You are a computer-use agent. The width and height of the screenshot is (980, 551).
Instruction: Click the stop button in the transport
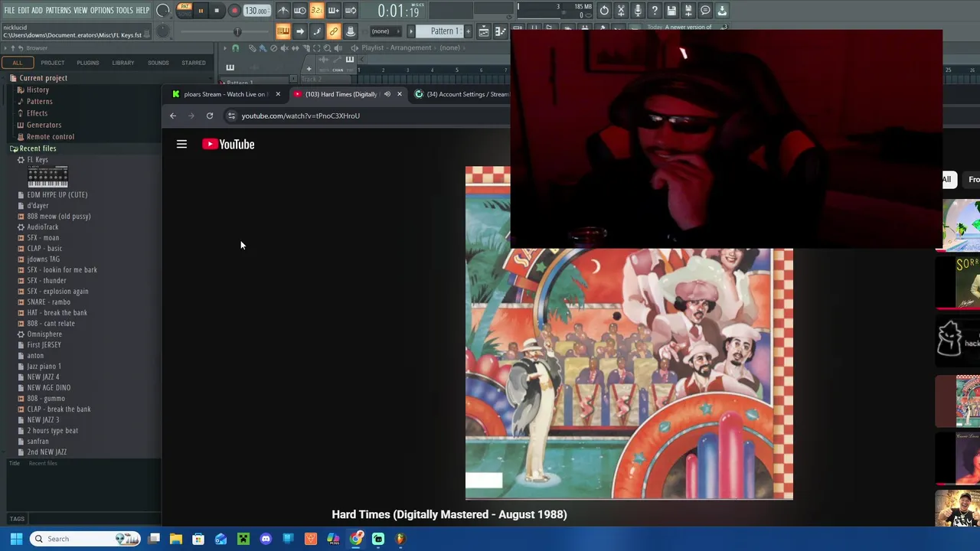point(217,11)
